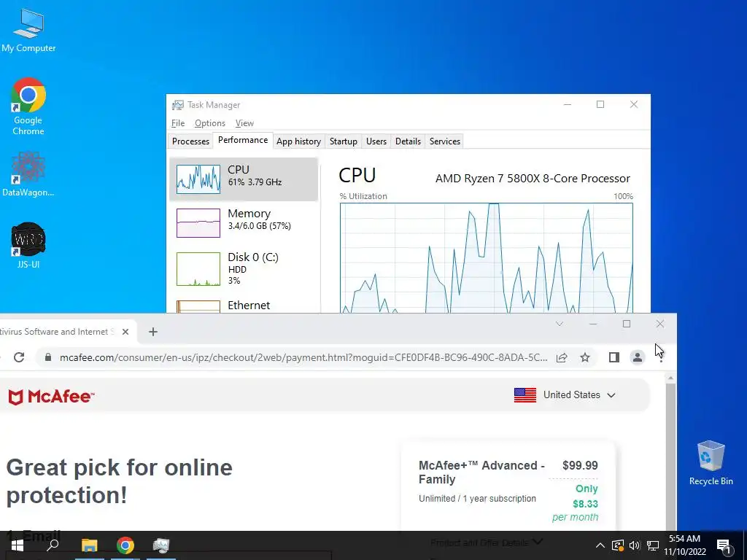Click the McAfee logo
747x560 pixels.
click(51, 396)
